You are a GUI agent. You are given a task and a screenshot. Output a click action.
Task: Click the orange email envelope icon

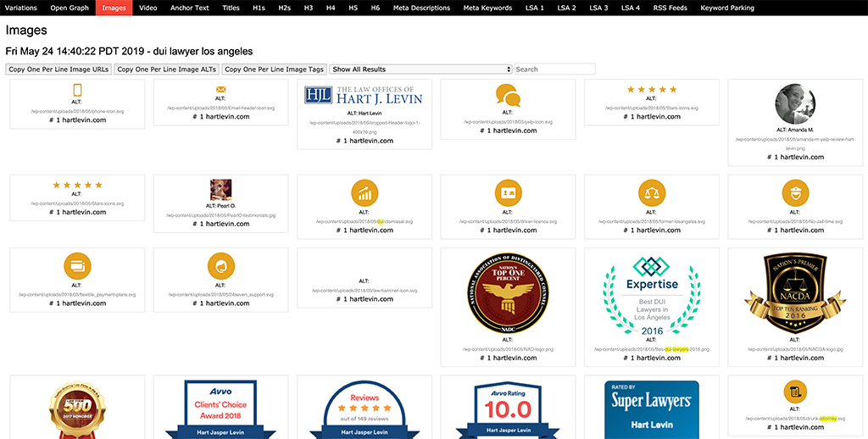click(x=221, y=89)
